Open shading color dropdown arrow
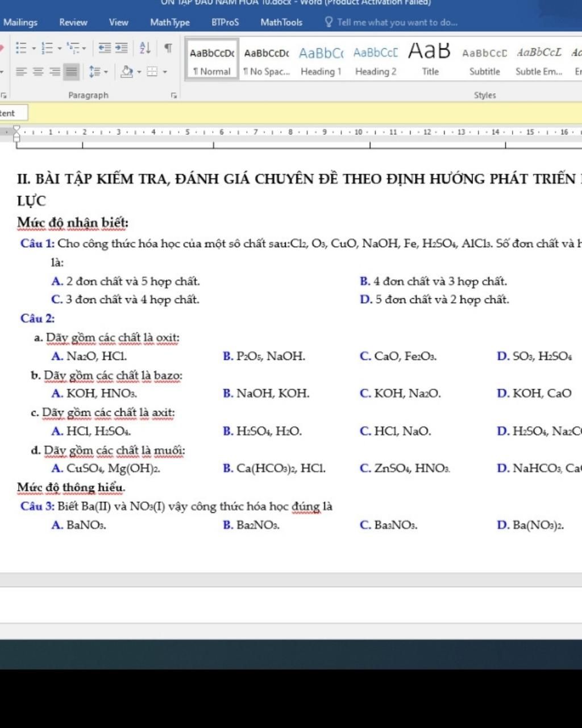Screen dimensions: 582x728 (139, 72)
